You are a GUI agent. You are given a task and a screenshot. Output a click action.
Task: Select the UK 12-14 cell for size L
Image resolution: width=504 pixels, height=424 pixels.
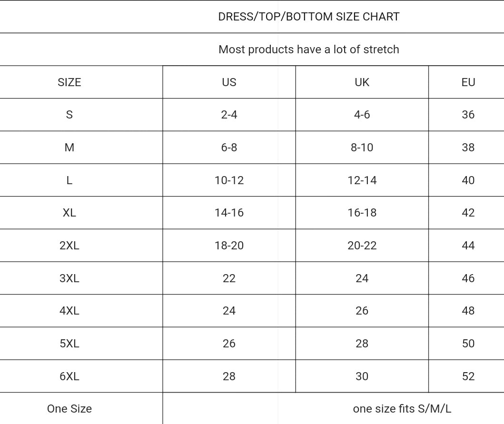tap(362, 180)
